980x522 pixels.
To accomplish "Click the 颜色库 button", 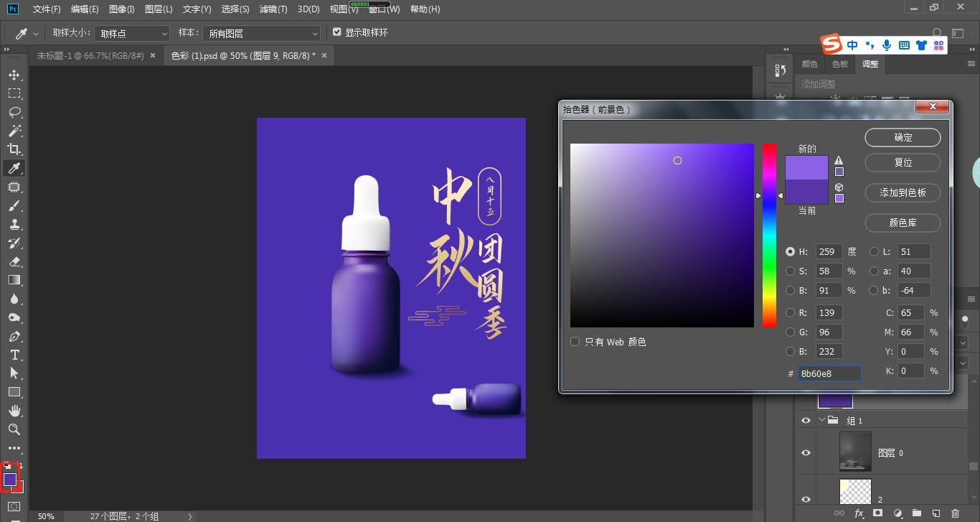I will pos(902,223).
